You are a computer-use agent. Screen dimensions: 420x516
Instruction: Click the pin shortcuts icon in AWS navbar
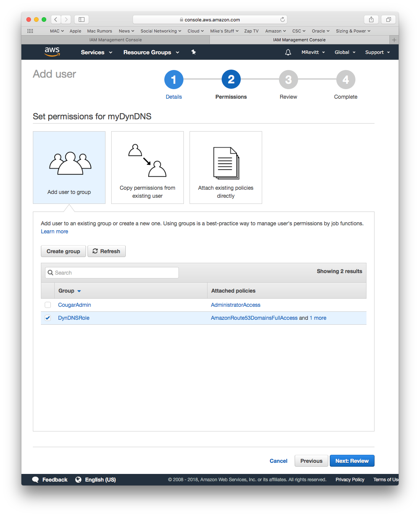pyautogui.click(x=194, y=52)
